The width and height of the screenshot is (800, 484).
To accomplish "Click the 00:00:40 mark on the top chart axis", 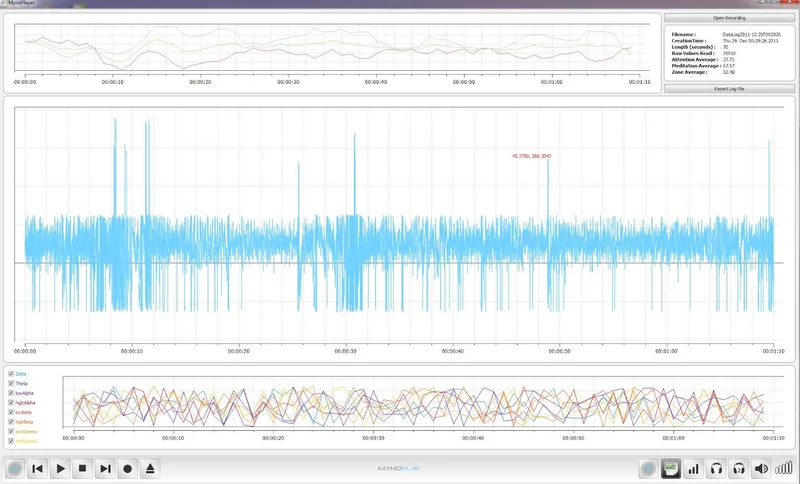I will point(376,82).
